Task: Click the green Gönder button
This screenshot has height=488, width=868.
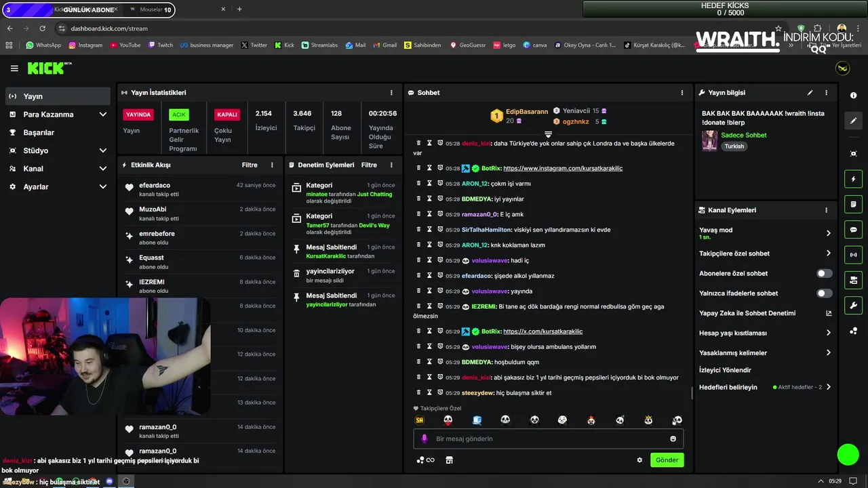Action: [x=667, y=460]
